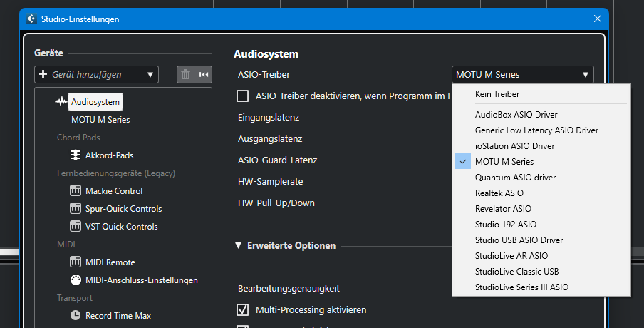Select the Audiosystem waveform icon
Screen dimensions: 644x328
click(x=61, y=102)
